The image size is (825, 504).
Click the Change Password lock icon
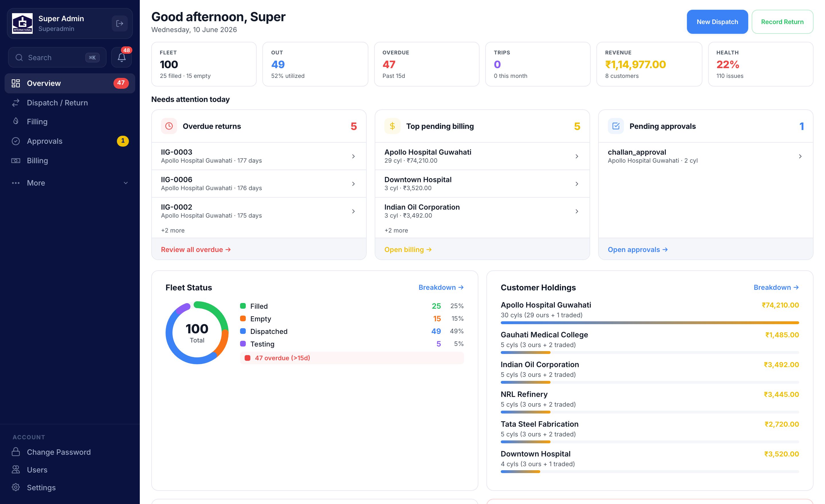coord(16,452)
